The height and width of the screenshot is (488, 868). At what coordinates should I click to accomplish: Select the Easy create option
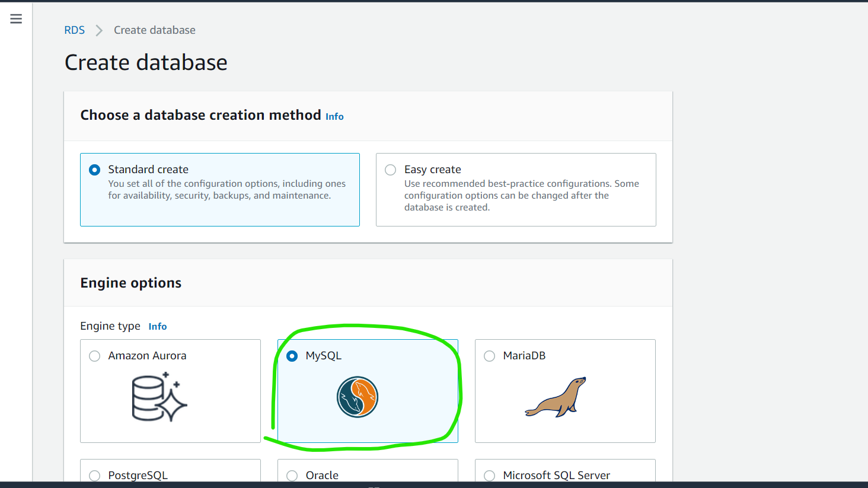click(x=390, y=170)
